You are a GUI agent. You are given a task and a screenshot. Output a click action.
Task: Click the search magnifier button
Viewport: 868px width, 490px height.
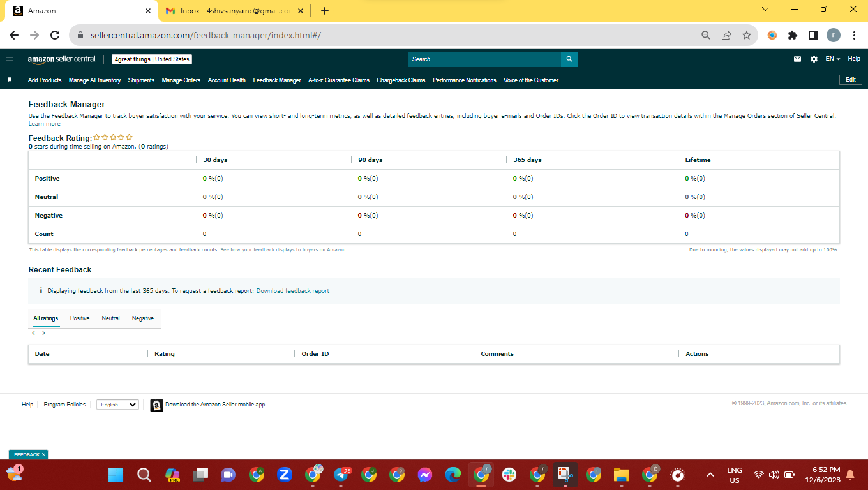point(569,59)
